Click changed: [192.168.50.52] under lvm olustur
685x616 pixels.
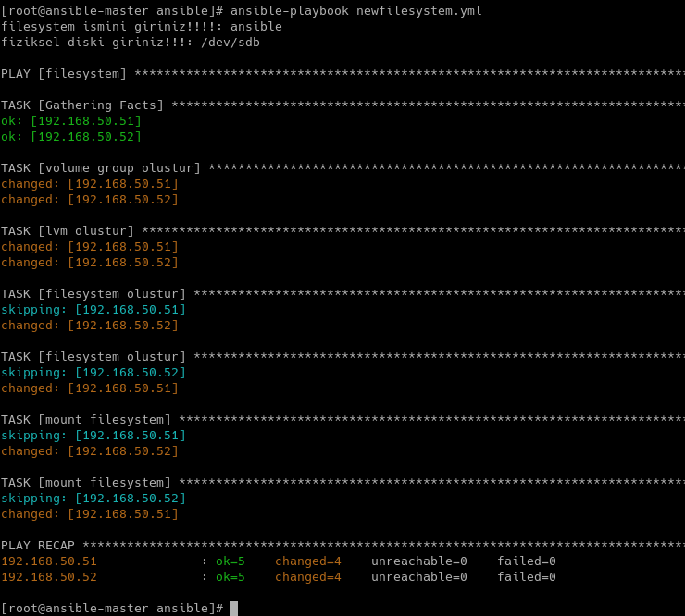90,263
